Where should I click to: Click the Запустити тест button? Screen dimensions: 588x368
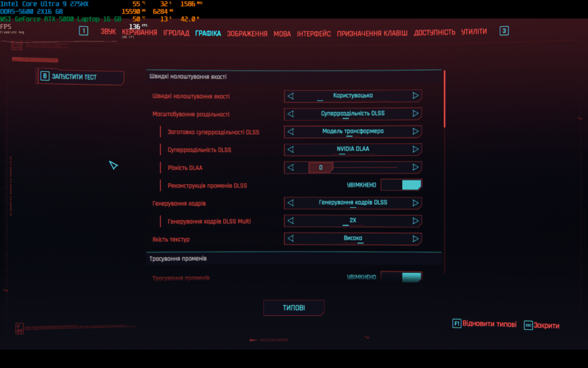80,77
